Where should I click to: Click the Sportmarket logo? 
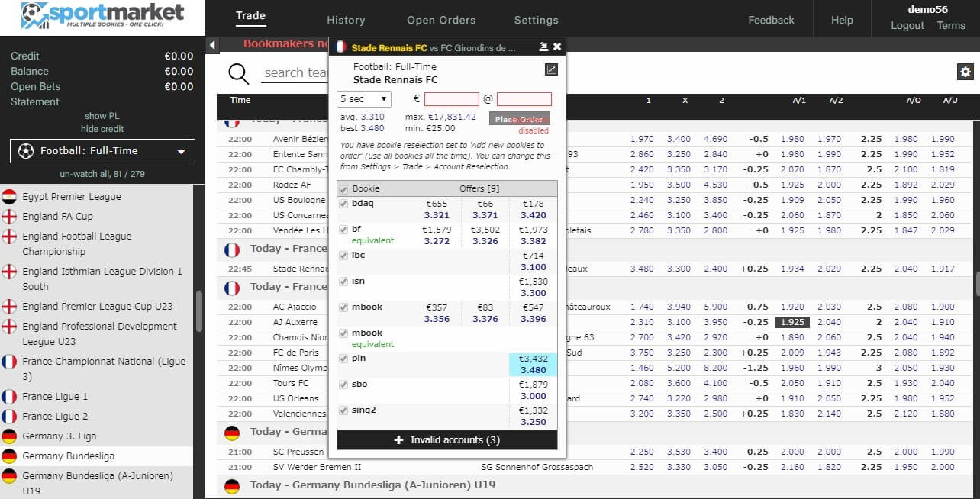(x=102, y=17)
